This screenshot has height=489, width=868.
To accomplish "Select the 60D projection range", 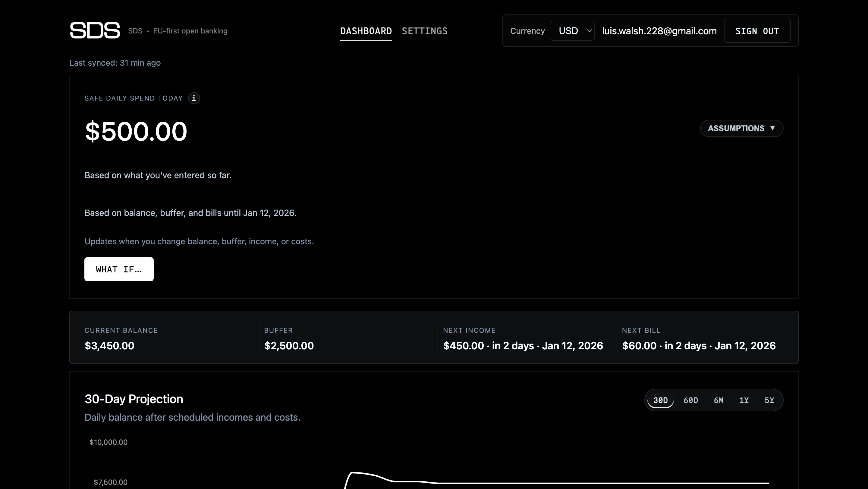I will 691,400.
